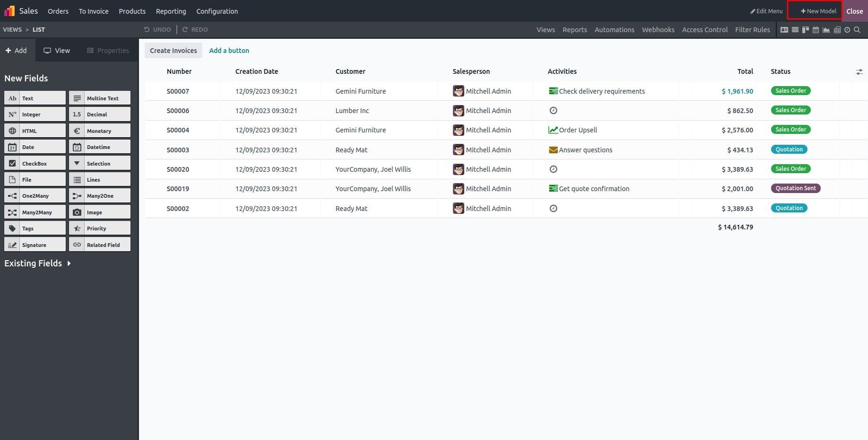This screenshot has height=440, width=868.
Task: Expand the Existing Fields section
Action: pyautogui.click(x=37, y=263)
